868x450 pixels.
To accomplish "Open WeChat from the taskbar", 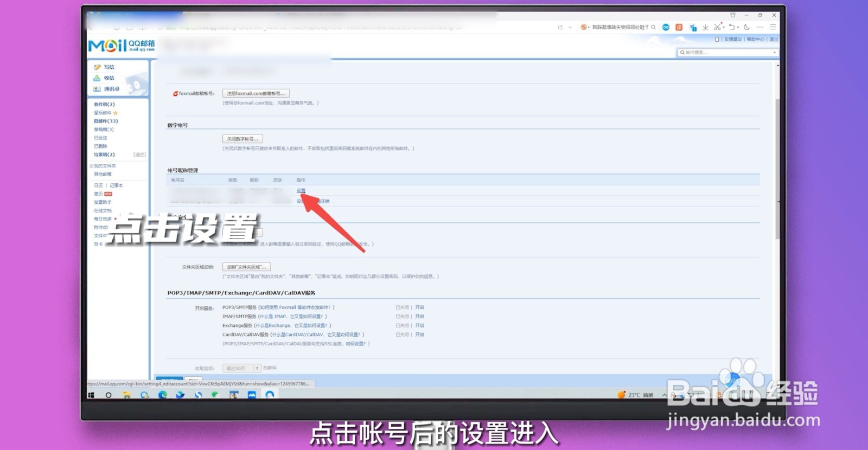I will [216, 395].
